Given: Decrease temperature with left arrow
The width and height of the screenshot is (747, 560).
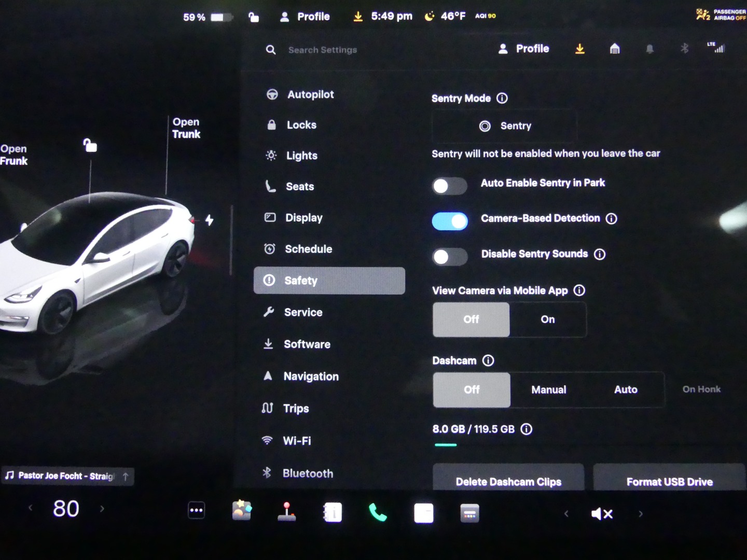Looking at the screenshot, I should 30,508.
